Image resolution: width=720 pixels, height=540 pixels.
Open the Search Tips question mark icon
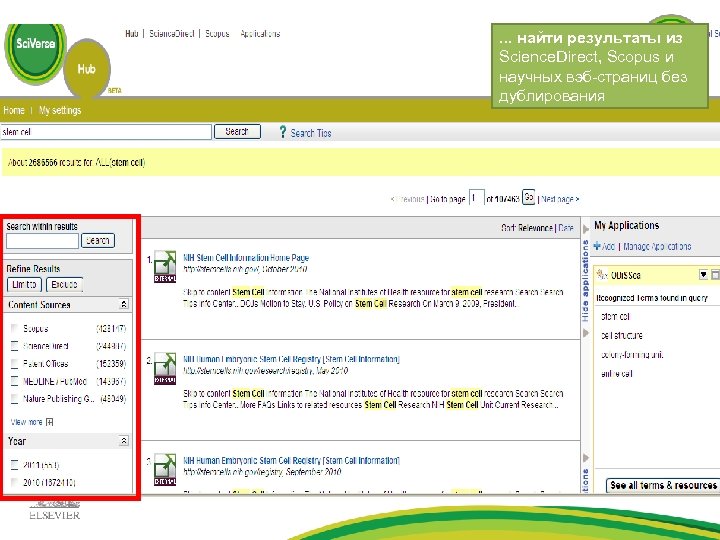[x=283, y=132]
